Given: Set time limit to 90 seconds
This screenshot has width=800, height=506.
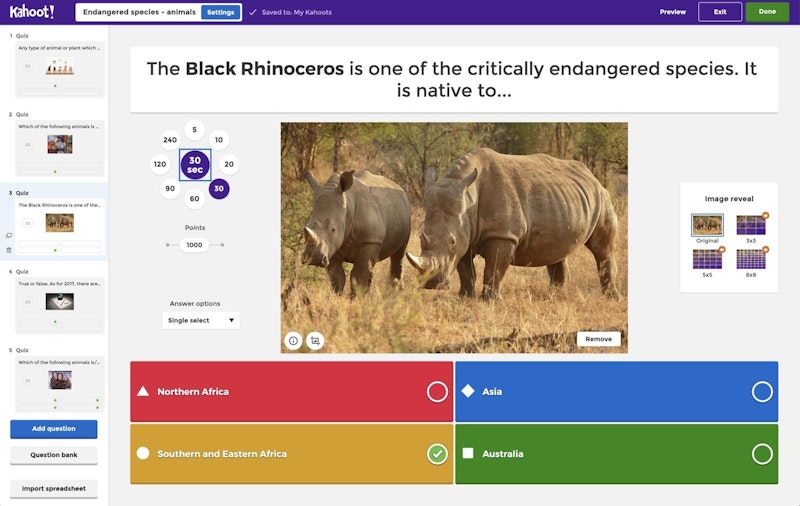Looking at the screenshot, I should point(170,189).
